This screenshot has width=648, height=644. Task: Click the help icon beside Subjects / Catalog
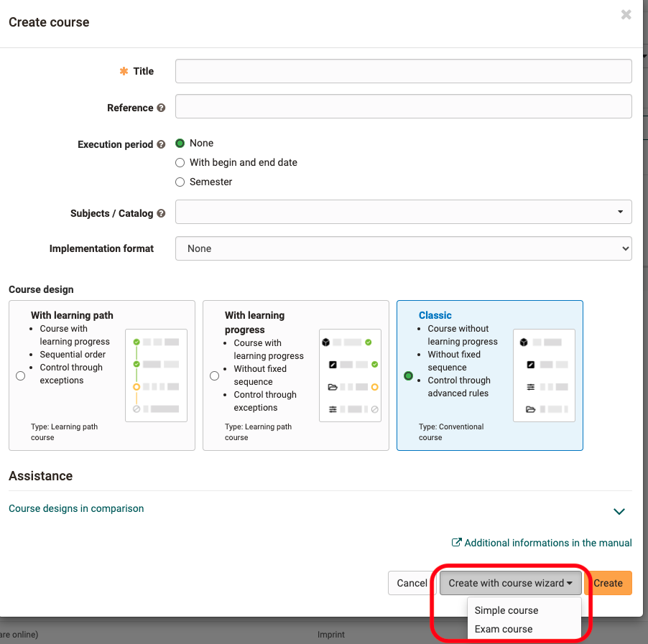pos(161,212)
